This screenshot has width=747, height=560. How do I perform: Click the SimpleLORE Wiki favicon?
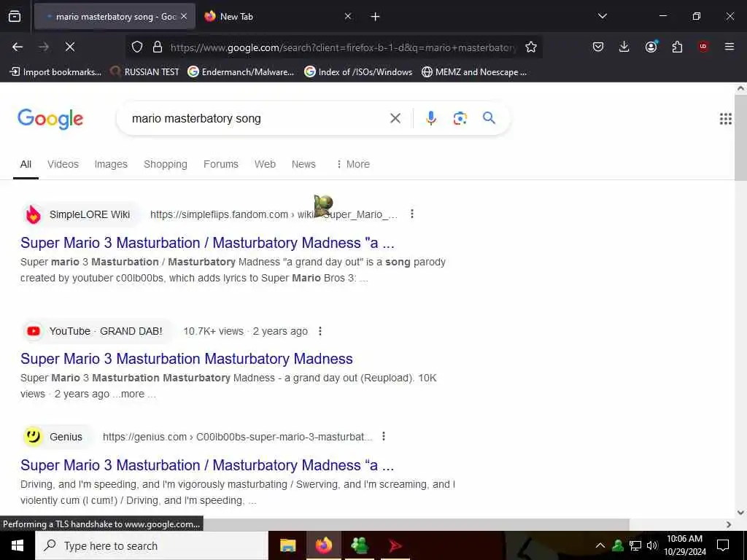[x=34, y=214]
